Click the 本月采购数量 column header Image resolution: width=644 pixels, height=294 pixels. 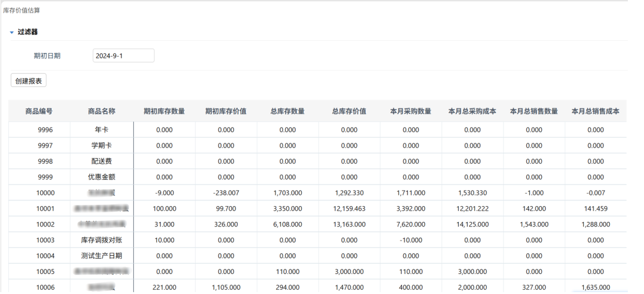[411, 111]
